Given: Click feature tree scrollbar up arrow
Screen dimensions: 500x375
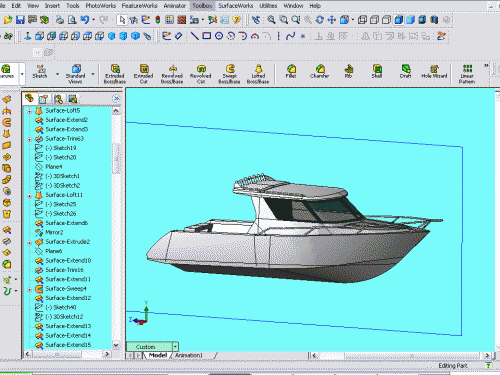Looking at the screenshot, I should (x=116, y=110).
